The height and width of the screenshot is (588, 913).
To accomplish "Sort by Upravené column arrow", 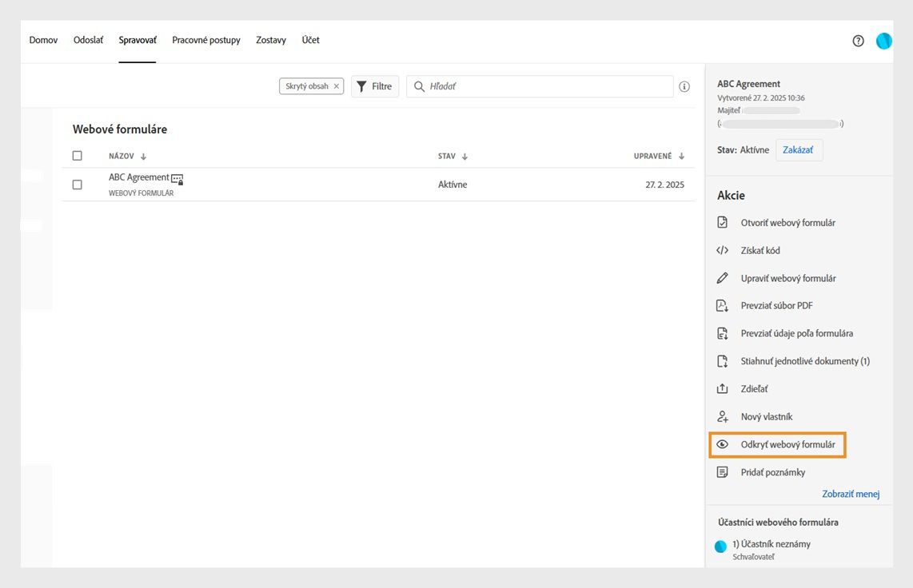I will 681,157.
